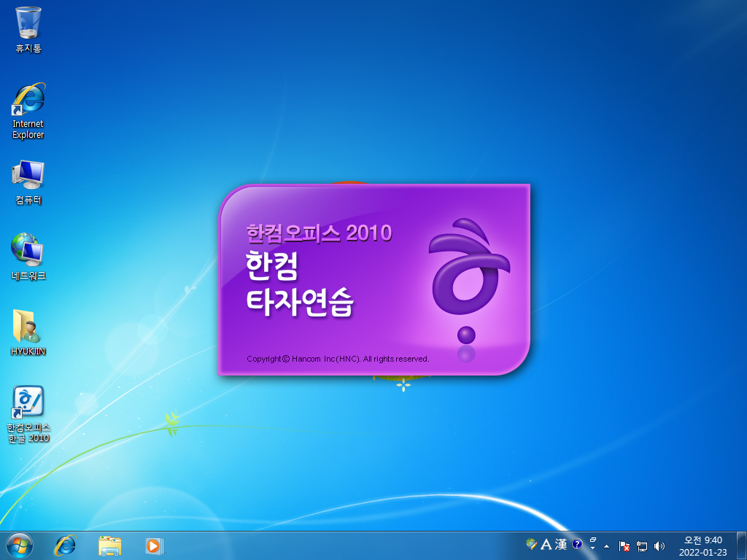Select the HYUKJIN user folder icon
747x560 pixels.
(28, 332)
